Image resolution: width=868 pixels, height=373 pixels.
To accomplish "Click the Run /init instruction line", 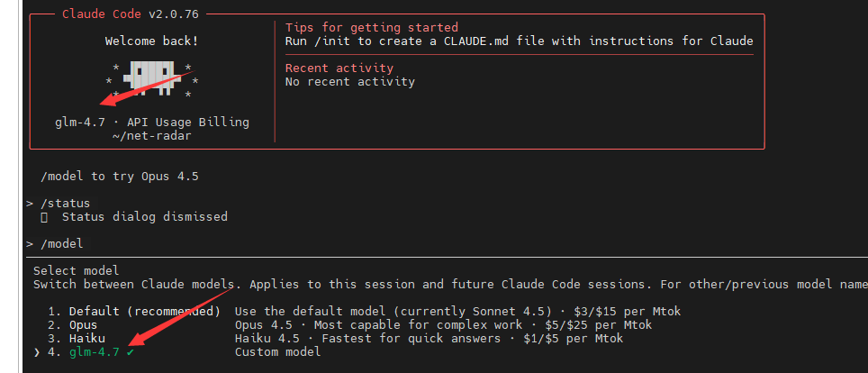I will tap(519, 41).
